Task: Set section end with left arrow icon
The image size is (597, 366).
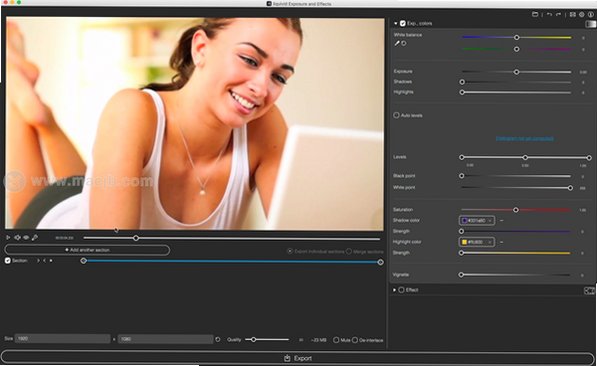Action: (45, 261)
